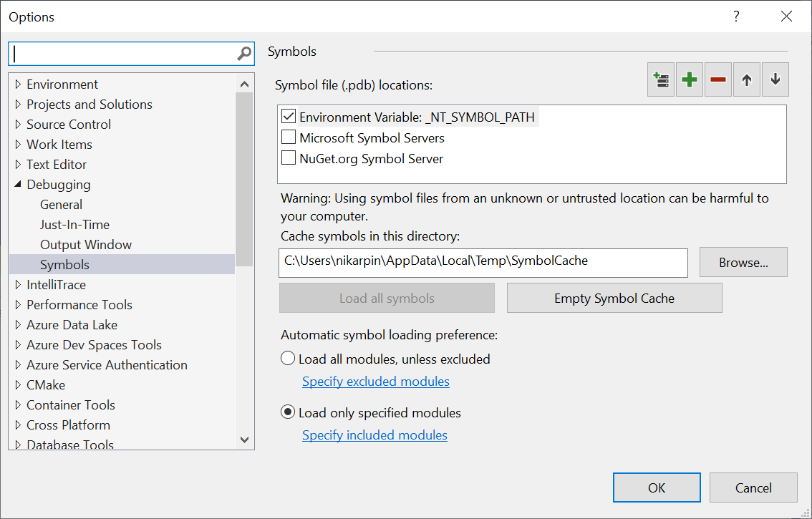Image resolution: width=812 pixels, height=519 pixels.
Task: Add a new symbol location with plus icon
Action: click(690, 80)
